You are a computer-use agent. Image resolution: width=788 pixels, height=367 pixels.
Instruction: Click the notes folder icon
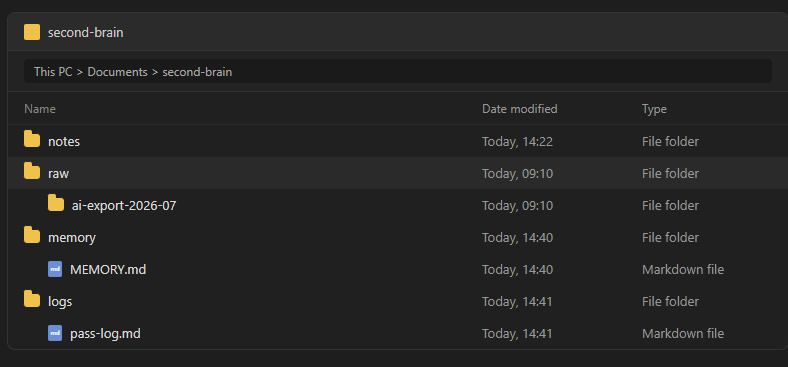coord(32,140)
